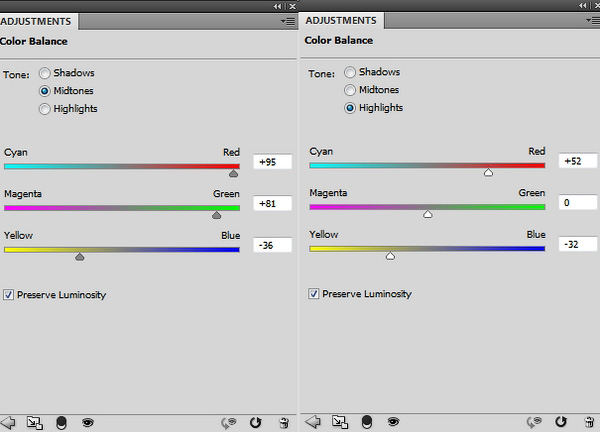Toggle Preserve Luminosity checkbox in right panel
This screenshot has height=432, width=600.
[314, 294]
